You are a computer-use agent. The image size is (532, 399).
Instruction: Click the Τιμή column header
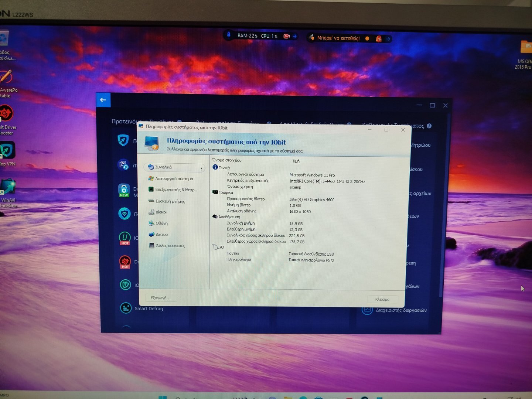296,161
